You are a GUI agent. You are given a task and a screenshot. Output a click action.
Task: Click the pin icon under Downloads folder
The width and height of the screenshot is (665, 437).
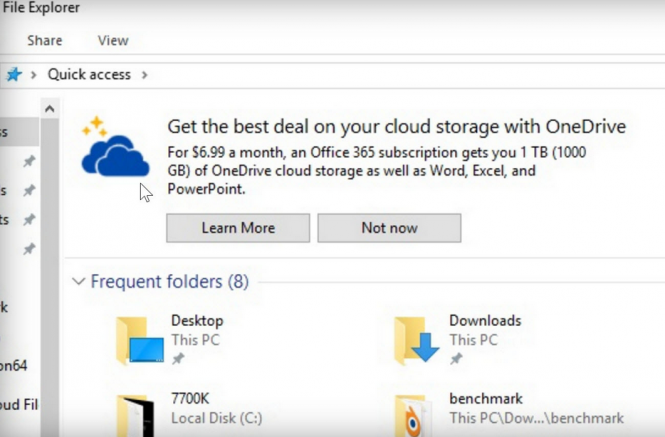[x=455, y=358]
